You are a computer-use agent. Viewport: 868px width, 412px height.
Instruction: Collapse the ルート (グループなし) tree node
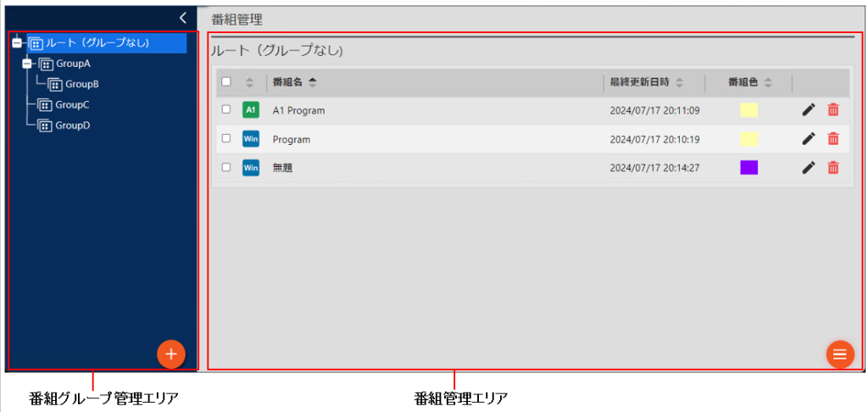tap(17, 42)
